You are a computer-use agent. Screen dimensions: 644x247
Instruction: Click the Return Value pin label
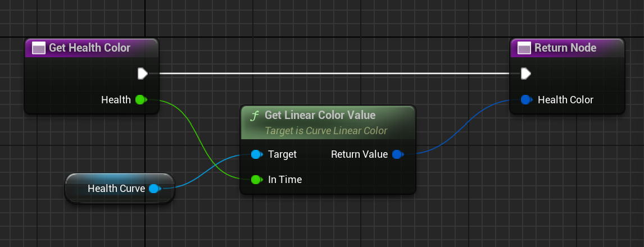pos(359,154)
